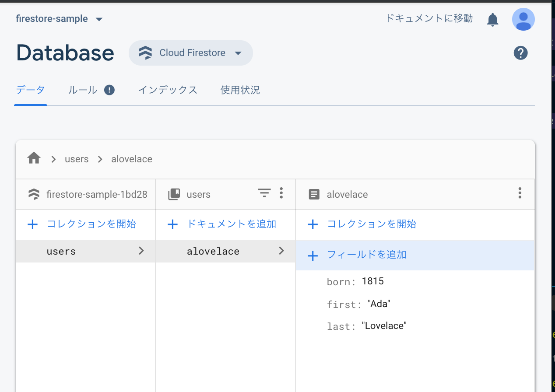
Task: Open the notifications bell
Action: click(493, 19)
